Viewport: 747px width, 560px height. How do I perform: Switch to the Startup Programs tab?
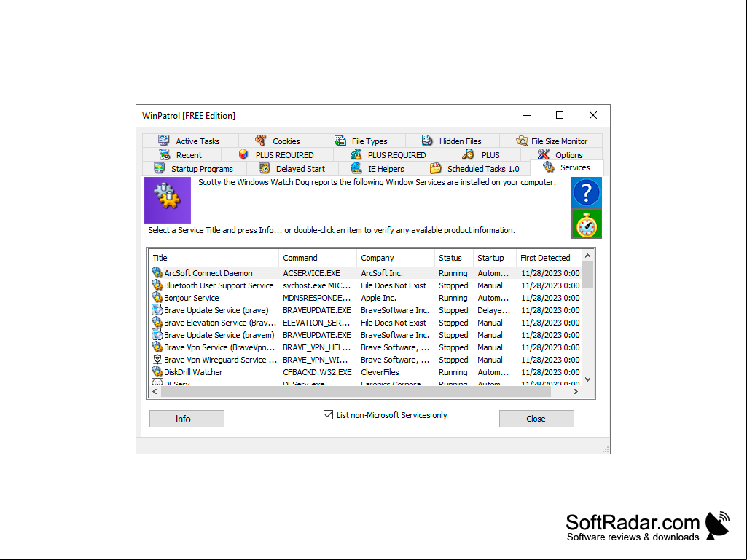click(x=194, y=168)
